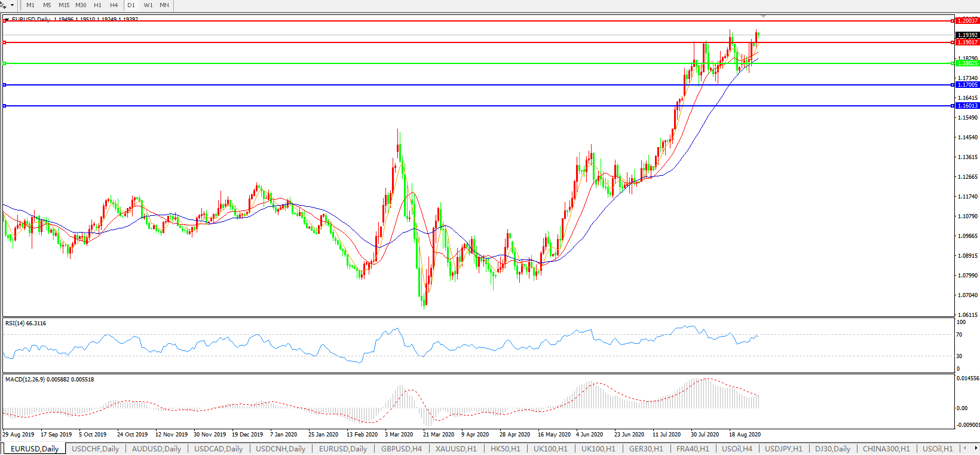Toggle the MN monthly timeframe
This screenshot has width=980, height=455.
(x=164, y=5)
